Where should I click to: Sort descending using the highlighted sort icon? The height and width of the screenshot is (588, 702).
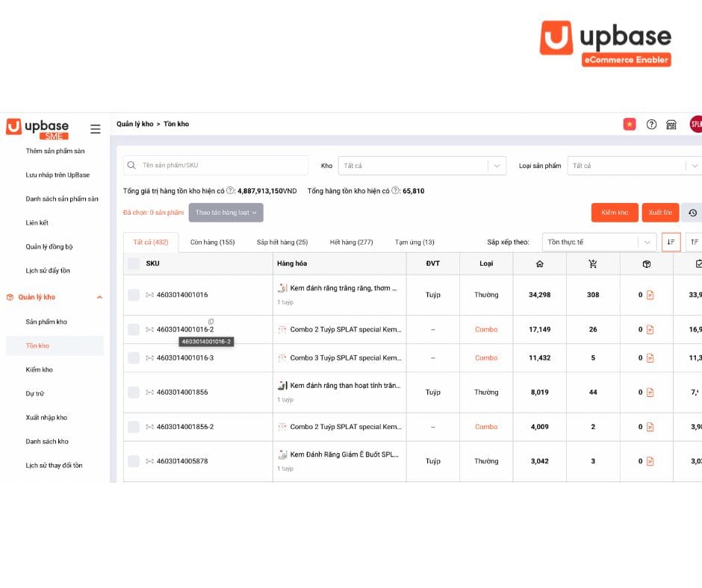[x=670, y=242]
